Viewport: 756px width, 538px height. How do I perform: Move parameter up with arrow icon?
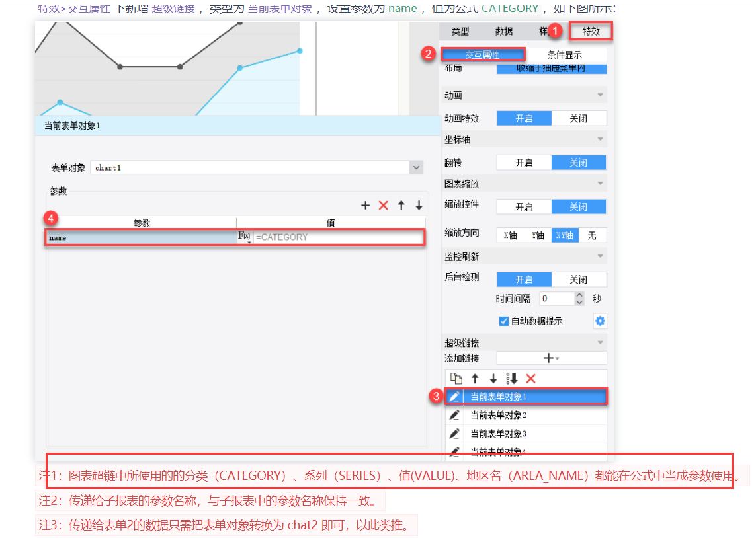pos(401,205)
